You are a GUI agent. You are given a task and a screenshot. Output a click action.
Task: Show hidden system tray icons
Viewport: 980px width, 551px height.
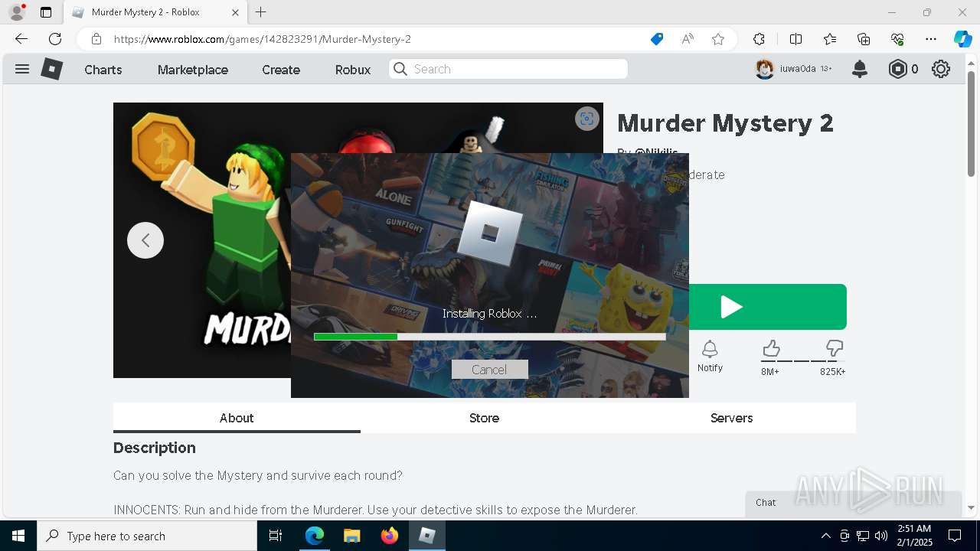[x=825, y=536]
